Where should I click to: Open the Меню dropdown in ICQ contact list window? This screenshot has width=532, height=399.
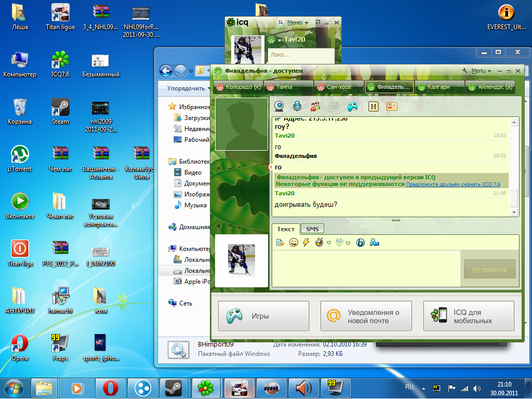click(x=297, y=22)
